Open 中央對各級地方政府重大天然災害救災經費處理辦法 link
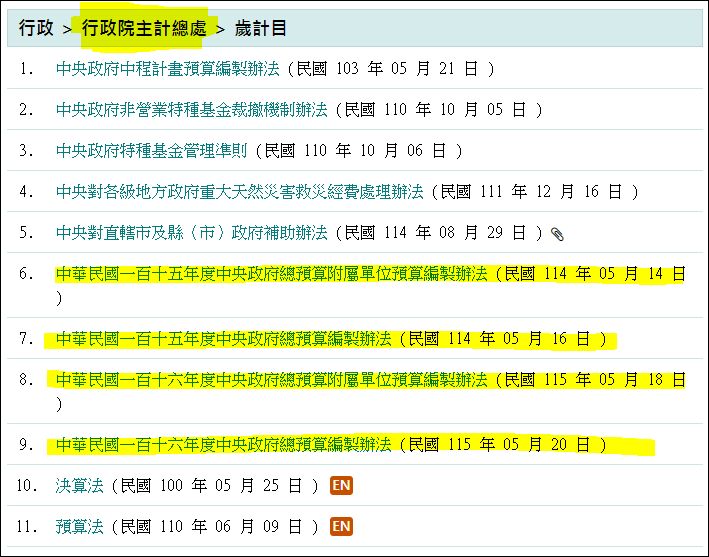Screen dimensions: 709x557 (240, 192)
